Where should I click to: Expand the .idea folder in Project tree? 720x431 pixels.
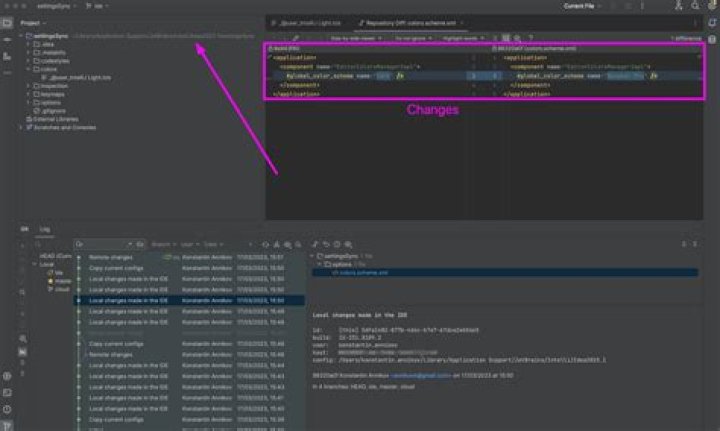[x=28, y=45]
